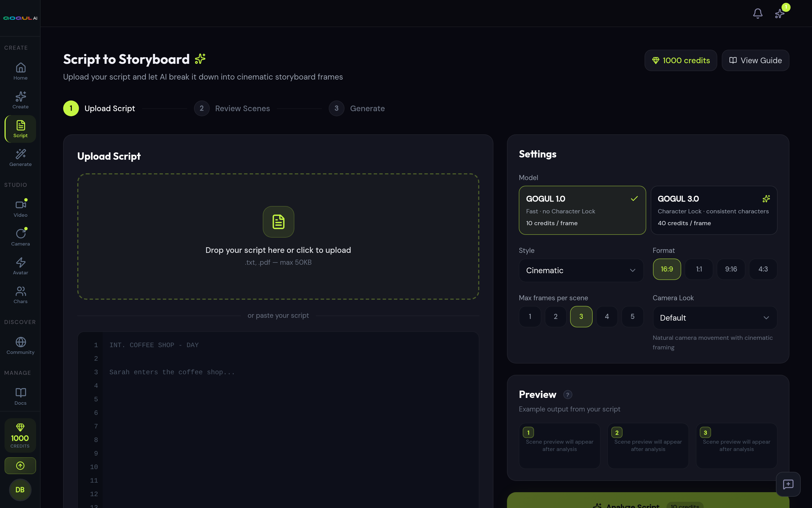
Task: Open notifications bell
Action: [x=758, y=14]
